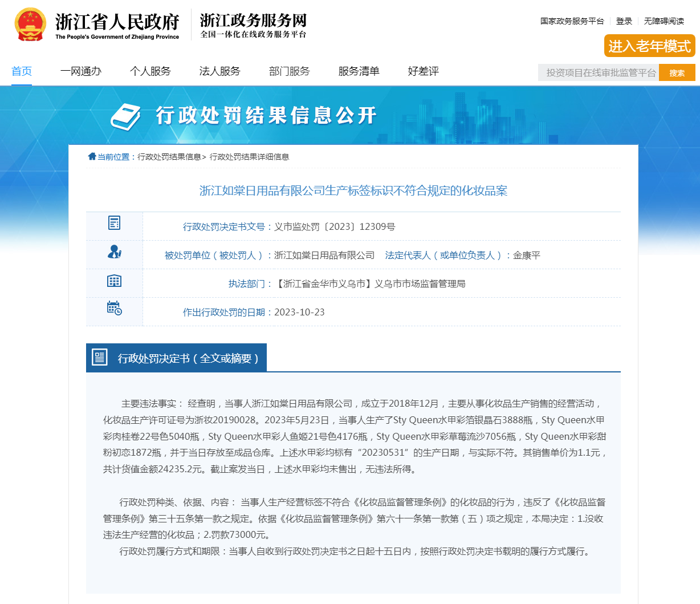
Task: Open the 一网通办 menu item
Action: point(81,71)
